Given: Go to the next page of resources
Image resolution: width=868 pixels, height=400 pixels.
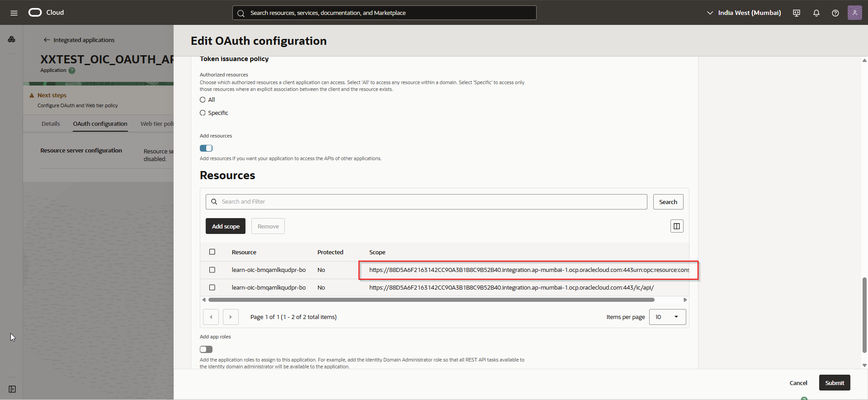Looking at the screenshot, I should coord(231,317).
